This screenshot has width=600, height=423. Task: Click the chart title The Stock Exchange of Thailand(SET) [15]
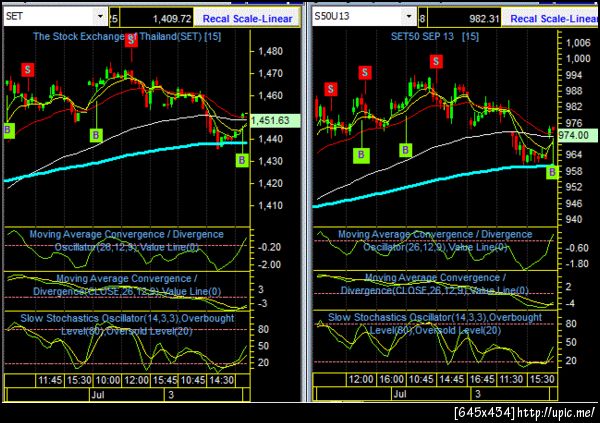coord(127,37)
